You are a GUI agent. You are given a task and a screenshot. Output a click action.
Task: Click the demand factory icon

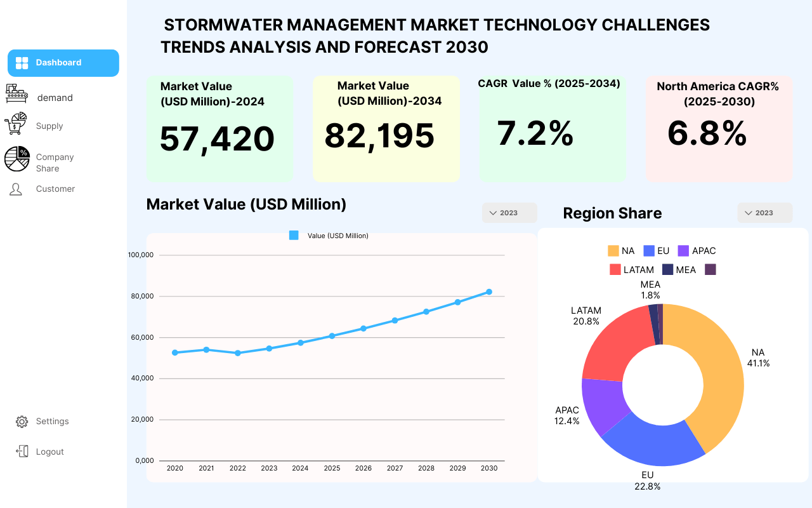pos(16,93)
